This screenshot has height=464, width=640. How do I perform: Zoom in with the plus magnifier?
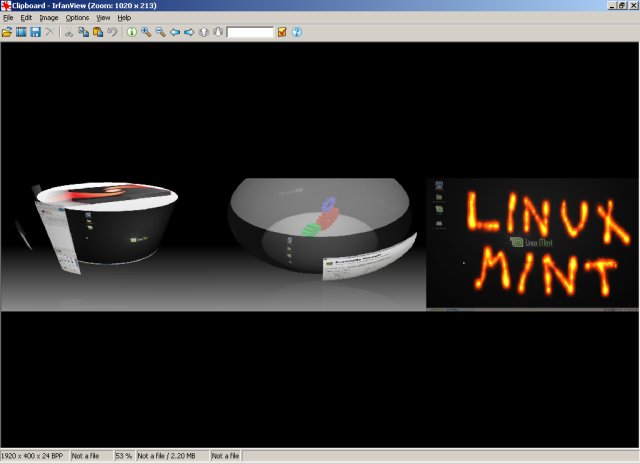(x=146, y=32)
